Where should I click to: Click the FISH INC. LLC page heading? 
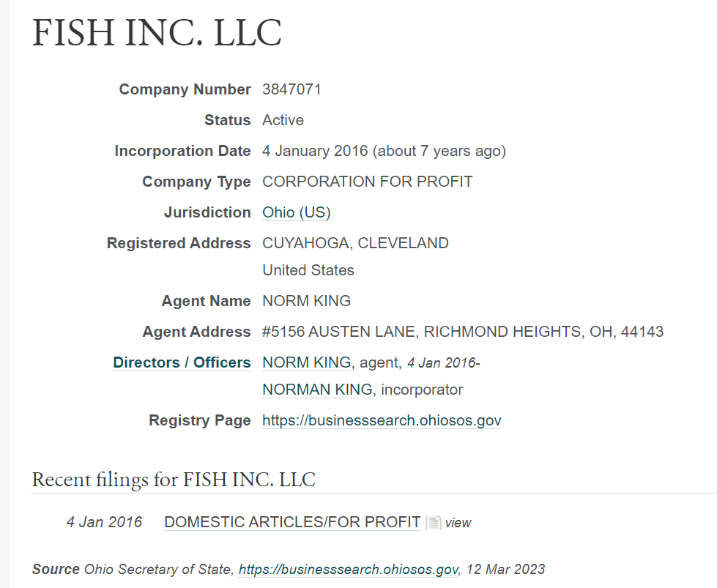[157, 34]
